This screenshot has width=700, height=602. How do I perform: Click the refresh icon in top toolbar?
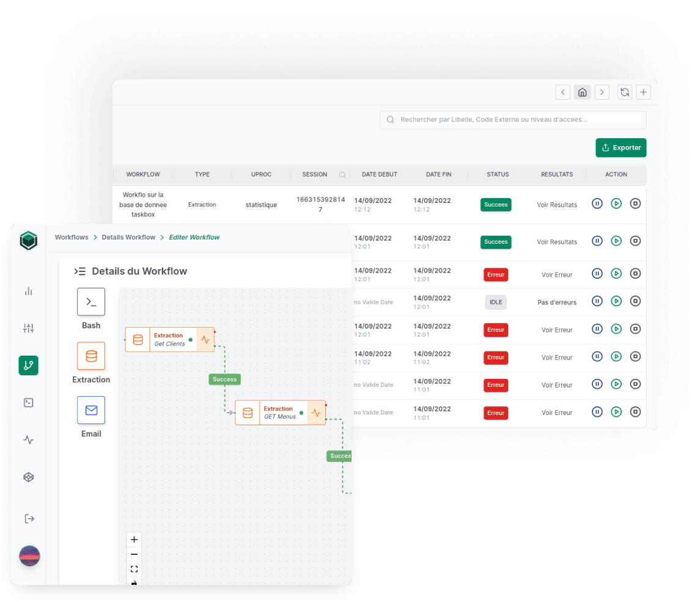[x=625, y=92]
